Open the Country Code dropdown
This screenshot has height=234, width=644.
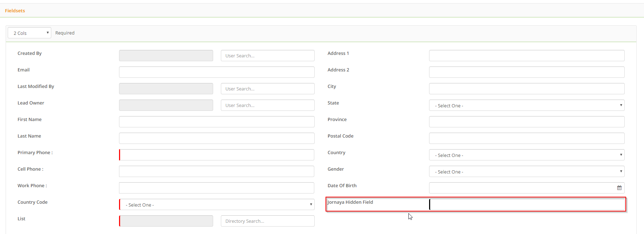pos(217,204)
